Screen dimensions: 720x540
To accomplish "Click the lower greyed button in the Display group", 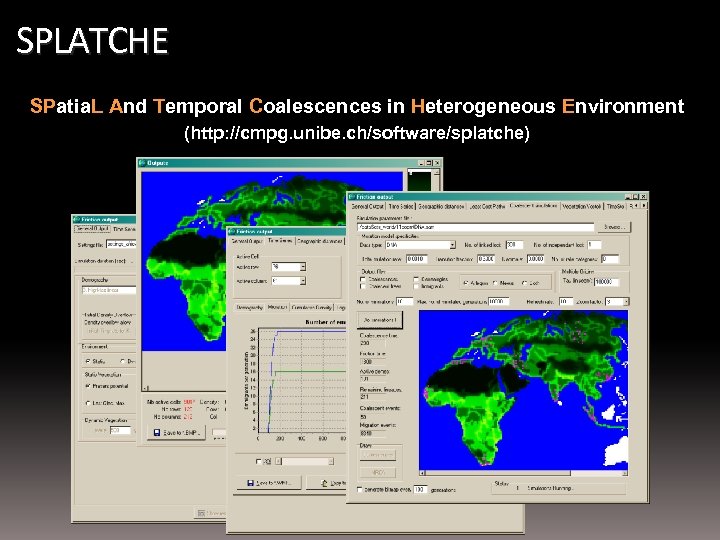I will pos(379,472).
